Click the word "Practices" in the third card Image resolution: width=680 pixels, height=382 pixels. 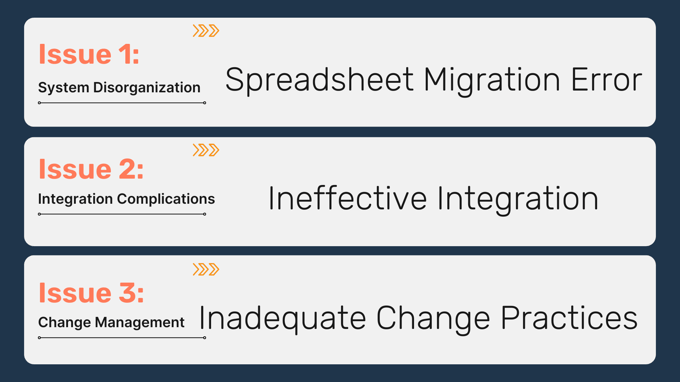point(569,318)
